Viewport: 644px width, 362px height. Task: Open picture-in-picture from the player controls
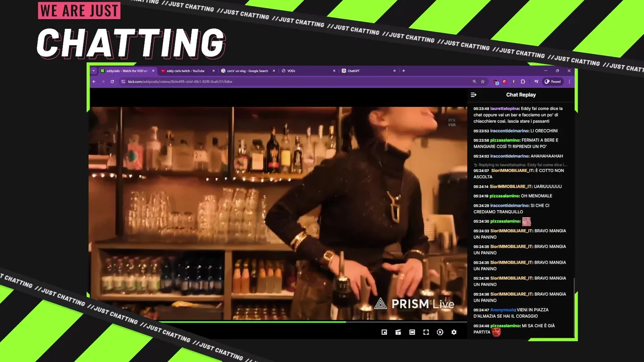(384, 332)
